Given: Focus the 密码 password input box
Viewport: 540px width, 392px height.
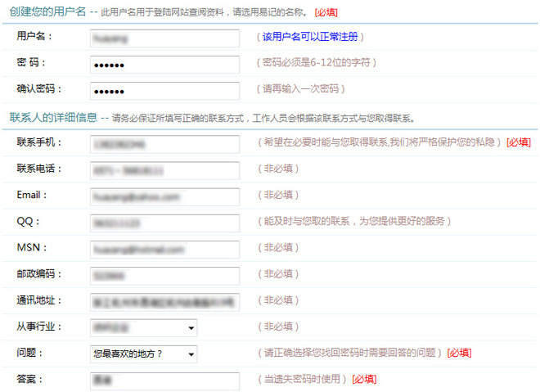Looking at the screenshot, I should tap(164, 64).
